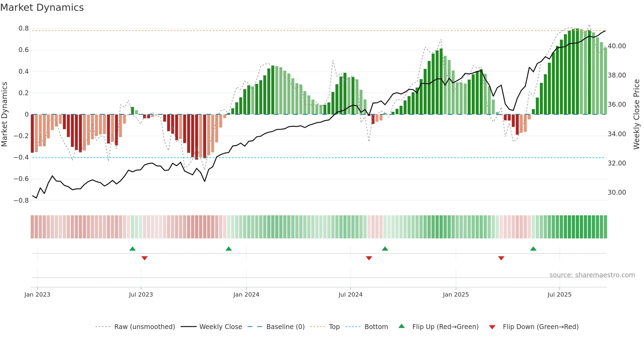This screenshot has height=362, width=644.
Task: Click the Jan 2023 x-axis label
Action: tap(37, 294)
